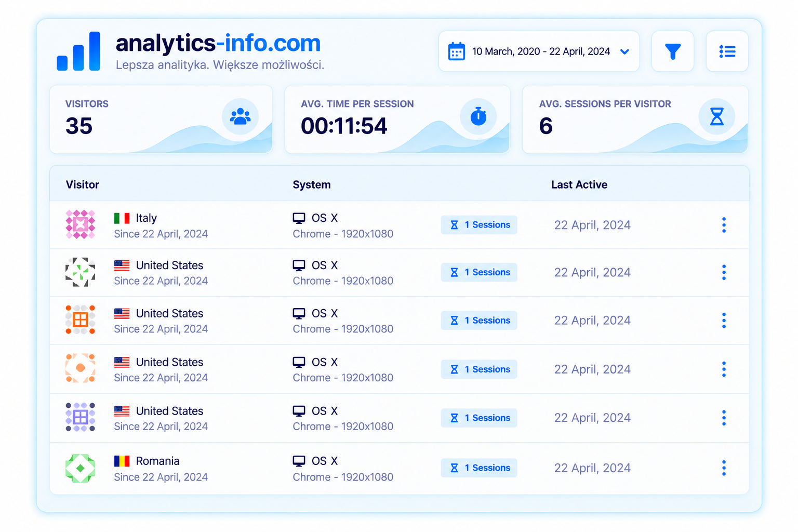Click the monitor icon in Romania row

click(x=299, y=461)
